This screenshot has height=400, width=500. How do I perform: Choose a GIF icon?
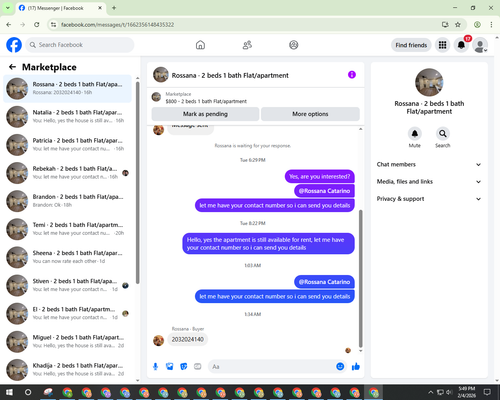click(x=198, y=367)
